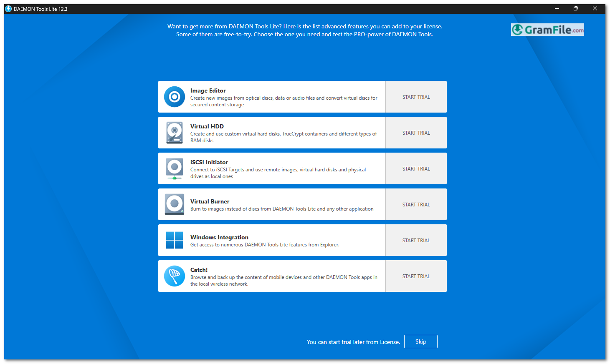Image resolution: width=610 pixels, height=364 pixels.
Task: Start the iSCSI Initiator trial
Action: coord(416,169)
